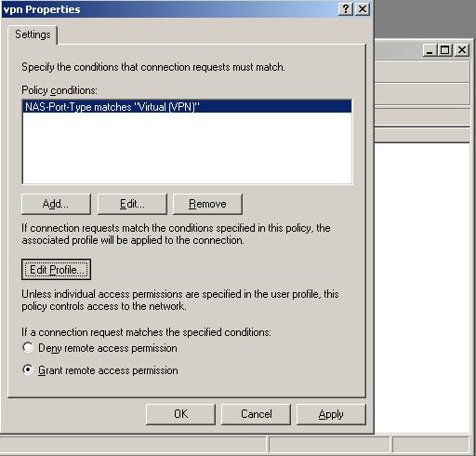
Task: Select Deny remote access permission
Action: click(x=28, y=347)
